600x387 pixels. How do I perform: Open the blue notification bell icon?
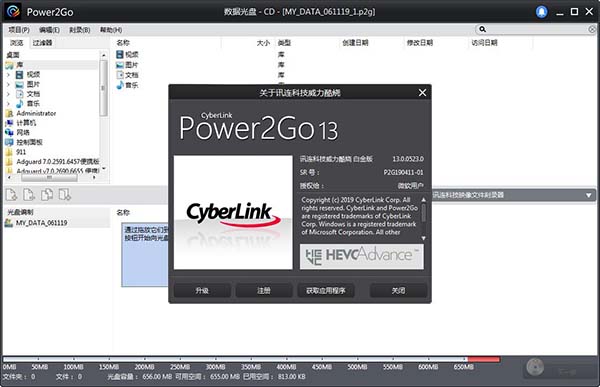tap(541, 12)
